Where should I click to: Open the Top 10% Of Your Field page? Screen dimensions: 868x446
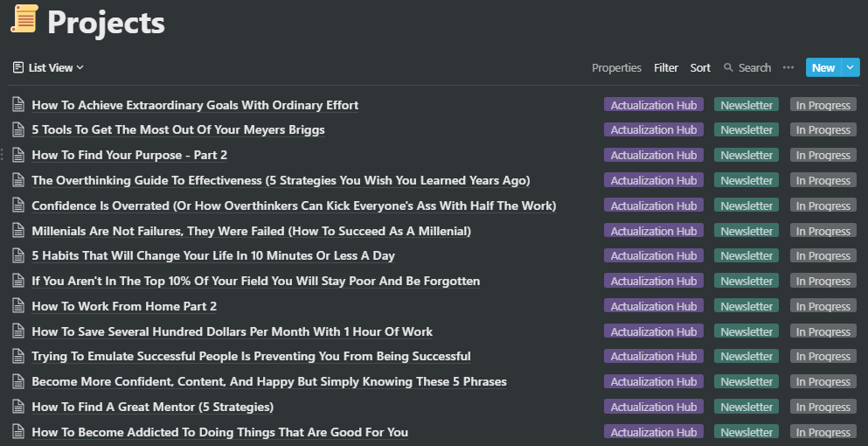pos(256,282)
